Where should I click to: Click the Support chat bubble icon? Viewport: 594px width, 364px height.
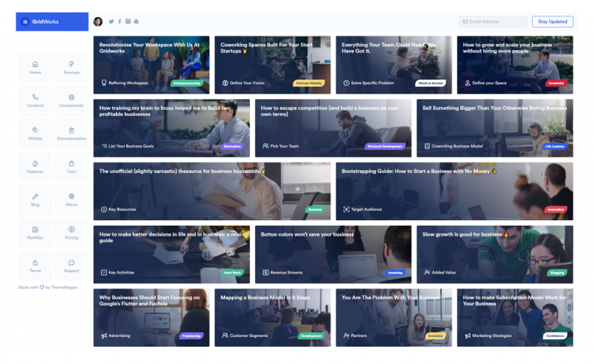point(71,265)
